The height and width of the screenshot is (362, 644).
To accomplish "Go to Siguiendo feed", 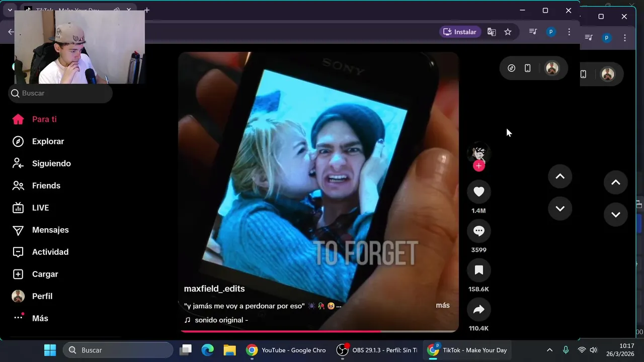I will pos(41,163).
